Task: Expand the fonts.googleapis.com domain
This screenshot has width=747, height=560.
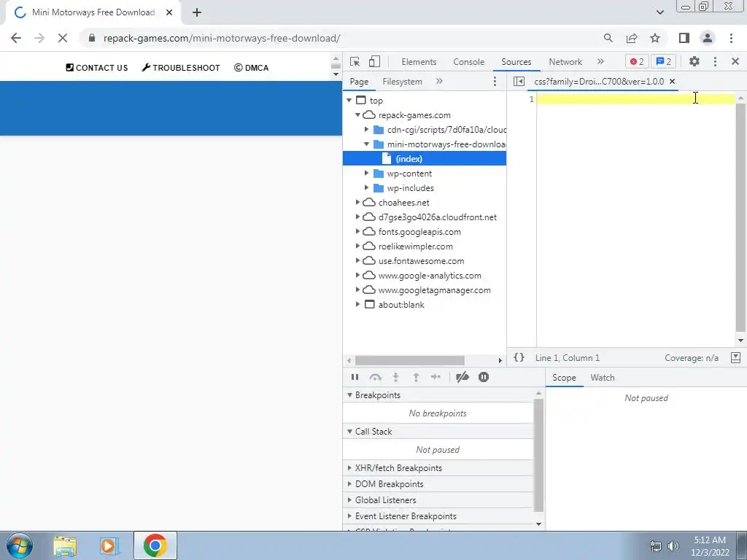Action: click(357, 231)
